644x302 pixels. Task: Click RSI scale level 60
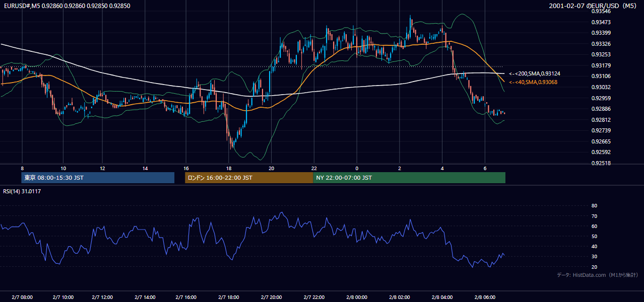coord(594,226)
